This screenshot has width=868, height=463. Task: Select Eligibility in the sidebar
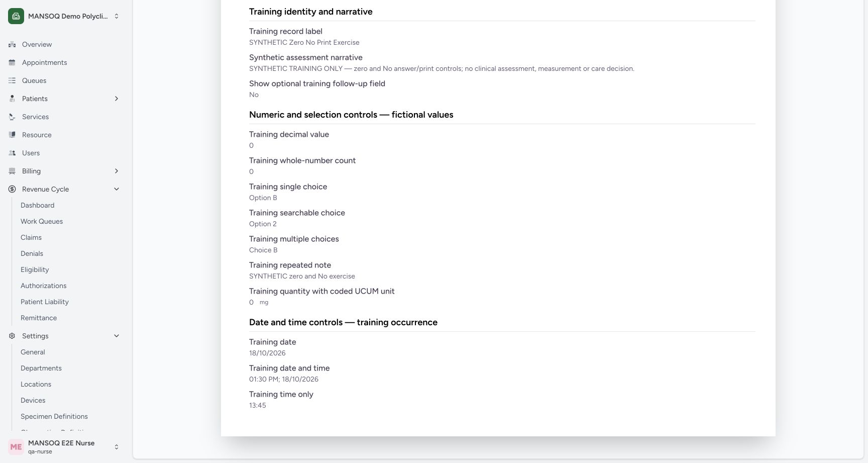(35, 269)
